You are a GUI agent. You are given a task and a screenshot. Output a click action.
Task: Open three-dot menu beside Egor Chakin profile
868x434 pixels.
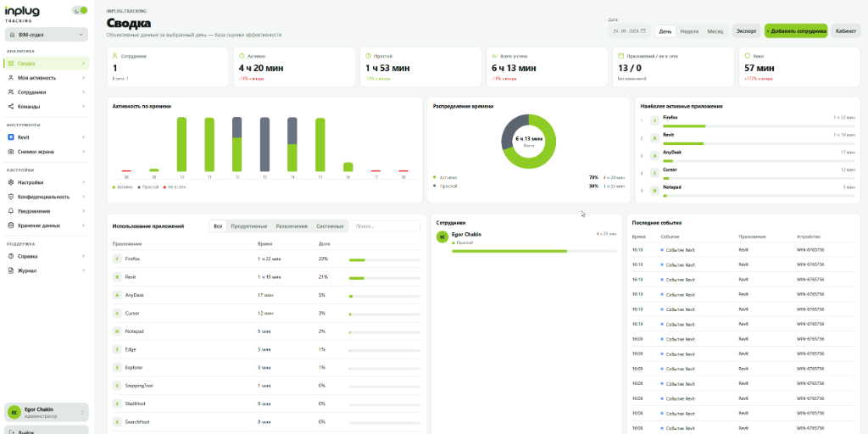tap(82, 413)
